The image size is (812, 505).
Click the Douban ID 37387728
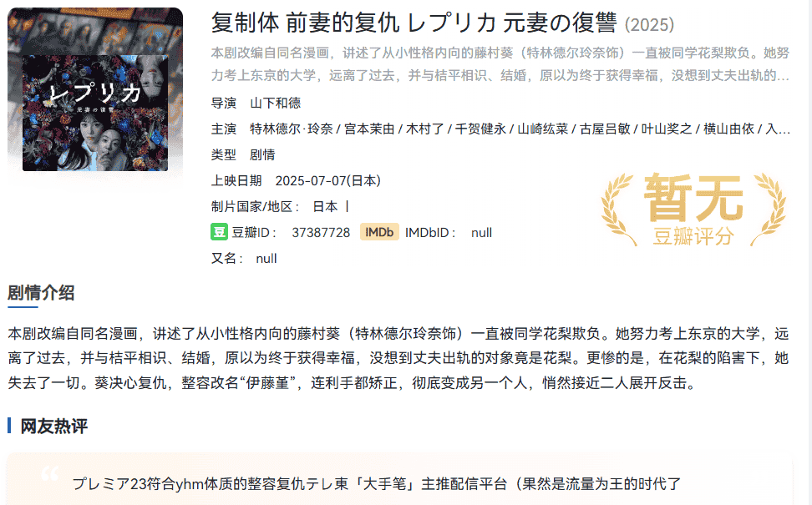[321, 233]
